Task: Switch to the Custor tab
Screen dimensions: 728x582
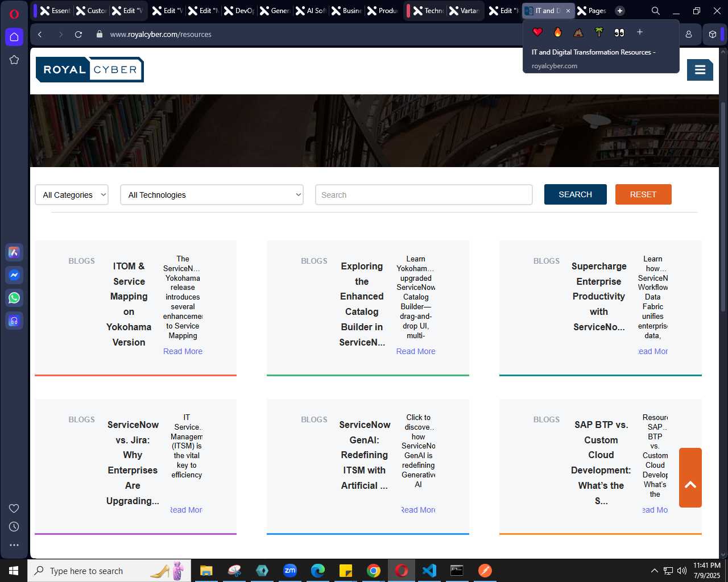Action: click(91, 11)
